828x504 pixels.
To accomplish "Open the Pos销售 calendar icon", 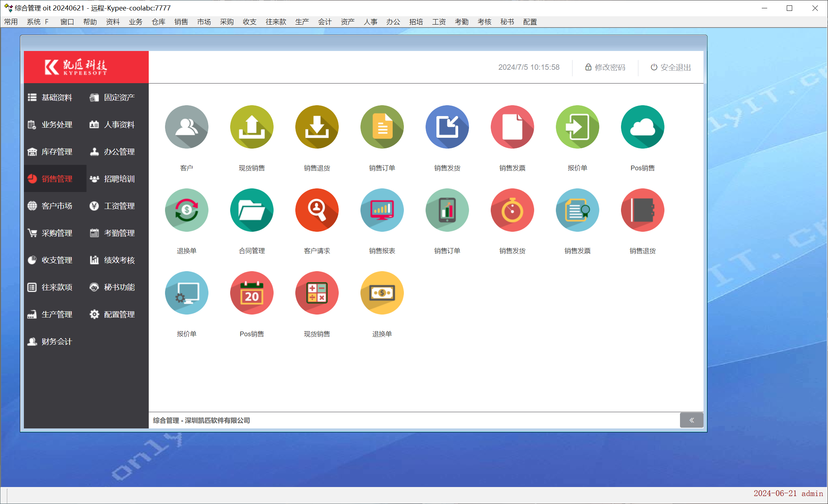I will tap(252, 293).
